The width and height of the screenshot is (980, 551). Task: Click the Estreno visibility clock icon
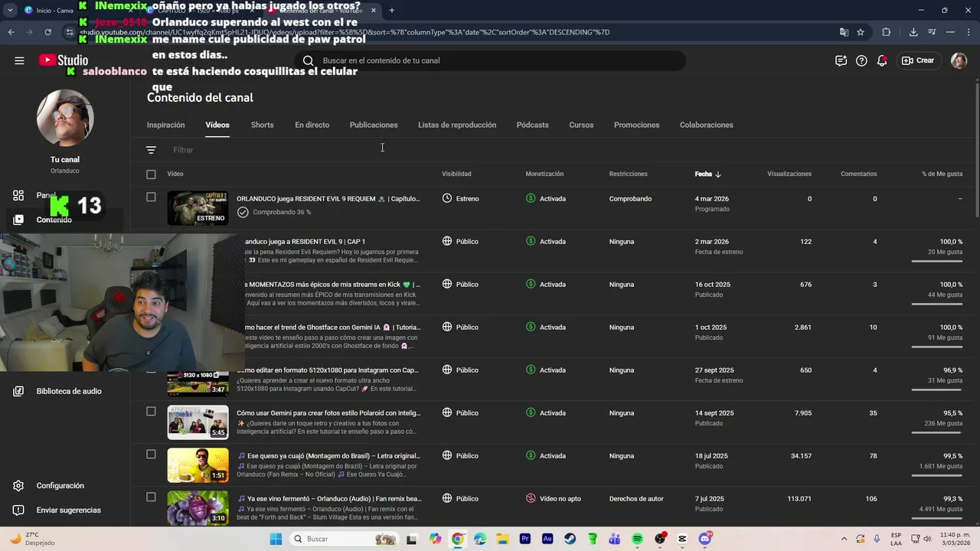[447, 198]
